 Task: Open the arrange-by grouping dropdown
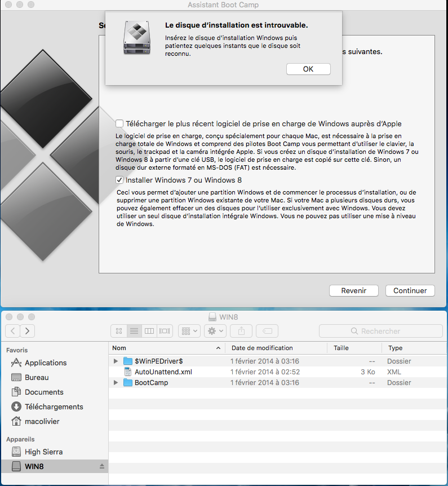pos(189,331)
